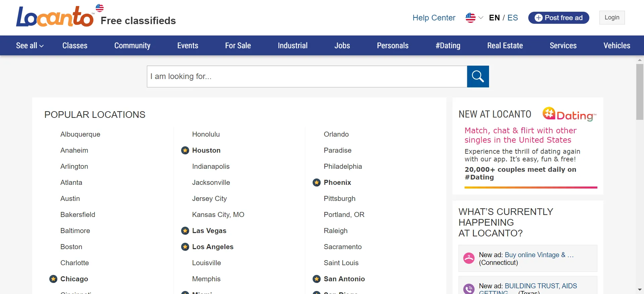This screenshot has height=294, width=644.
Task: Click the #Dating logo in sidebar
Action: [570, 114]
